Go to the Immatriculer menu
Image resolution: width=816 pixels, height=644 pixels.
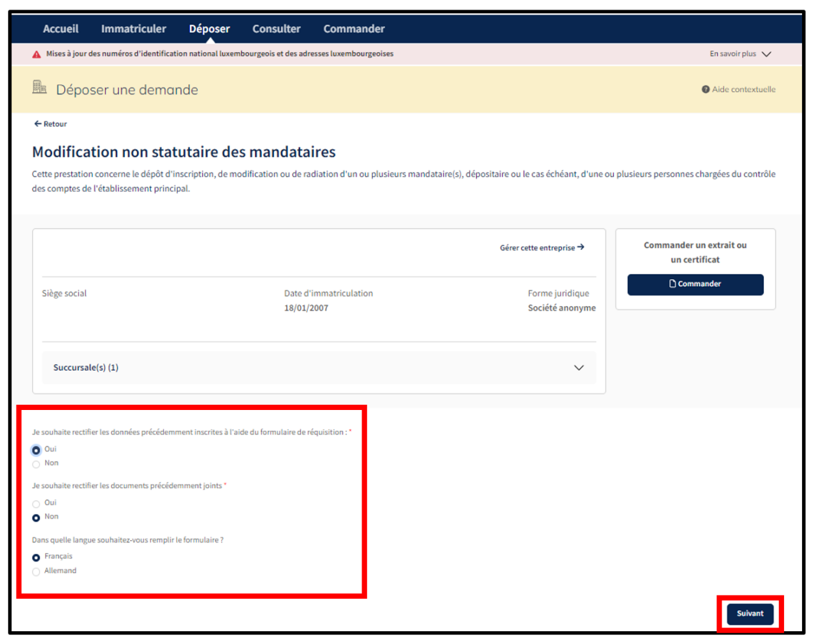click(133, 29)
